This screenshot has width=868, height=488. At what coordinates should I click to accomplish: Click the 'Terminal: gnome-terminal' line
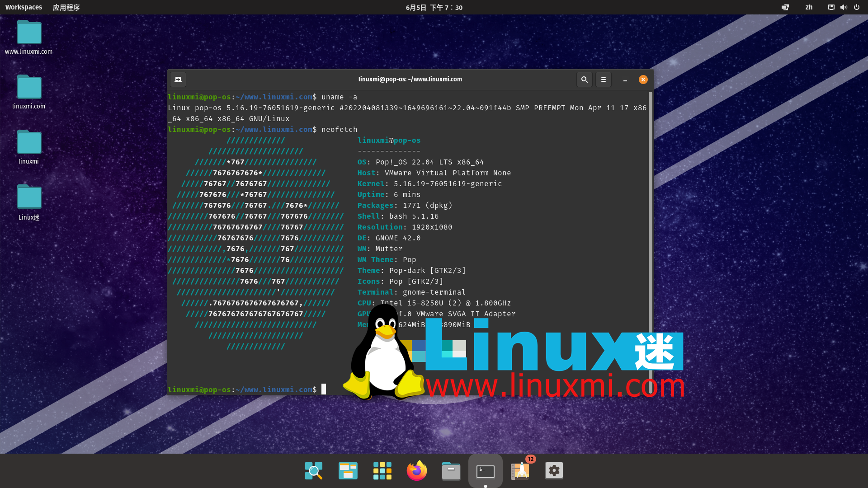click(x=411, y=292)
